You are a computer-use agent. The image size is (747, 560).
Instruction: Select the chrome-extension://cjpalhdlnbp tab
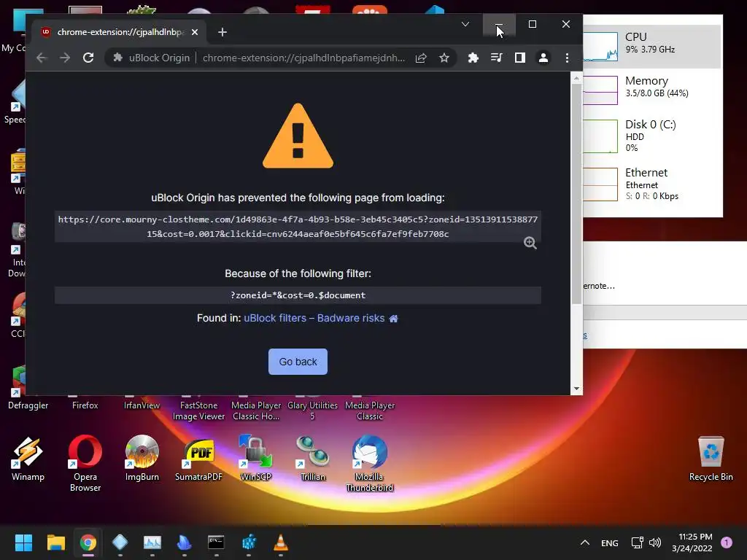(119, 32)
